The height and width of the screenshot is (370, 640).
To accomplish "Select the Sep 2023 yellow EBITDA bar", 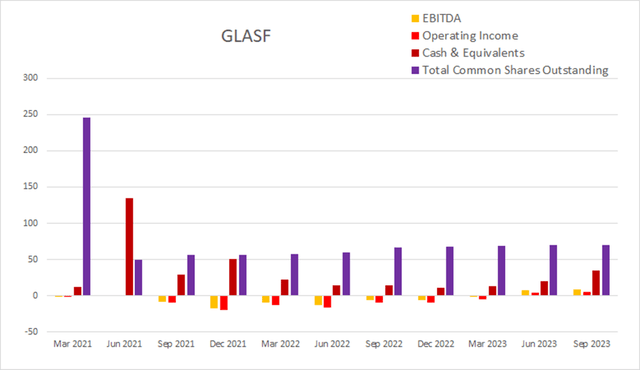I will 577,292.
